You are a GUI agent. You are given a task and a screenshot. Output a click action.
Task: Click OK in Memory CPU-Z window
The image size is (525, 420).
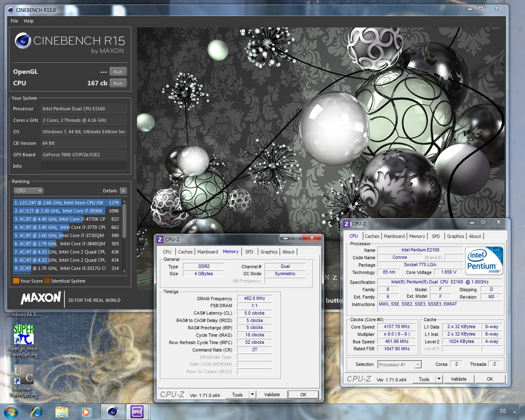tap(303, 395)
